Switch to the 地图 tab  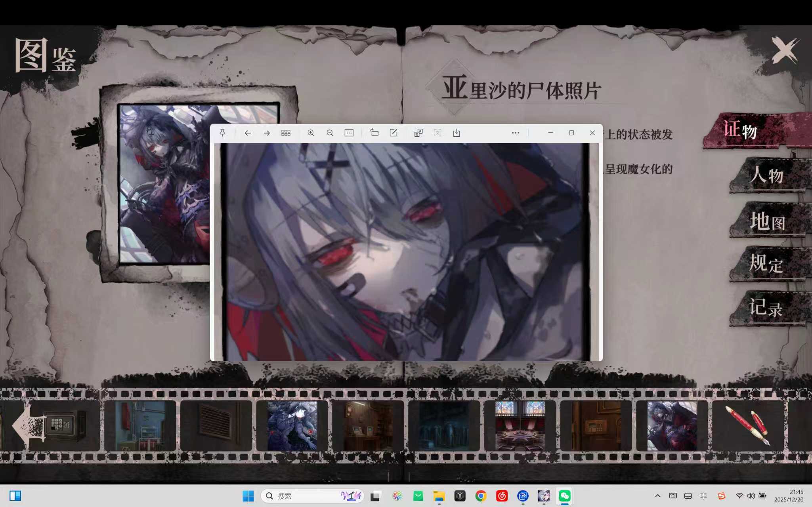click(766, 220)
